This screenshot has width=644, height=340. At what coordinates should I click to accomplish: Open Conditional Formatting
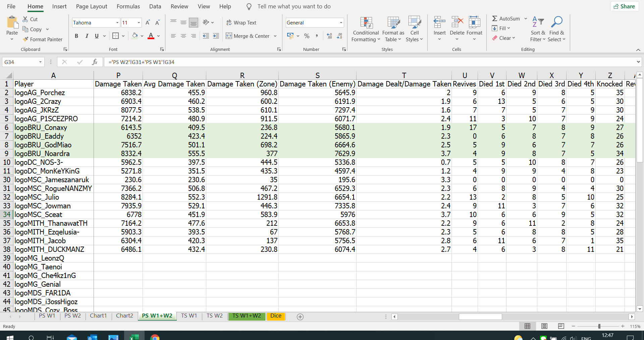point(366,29)
